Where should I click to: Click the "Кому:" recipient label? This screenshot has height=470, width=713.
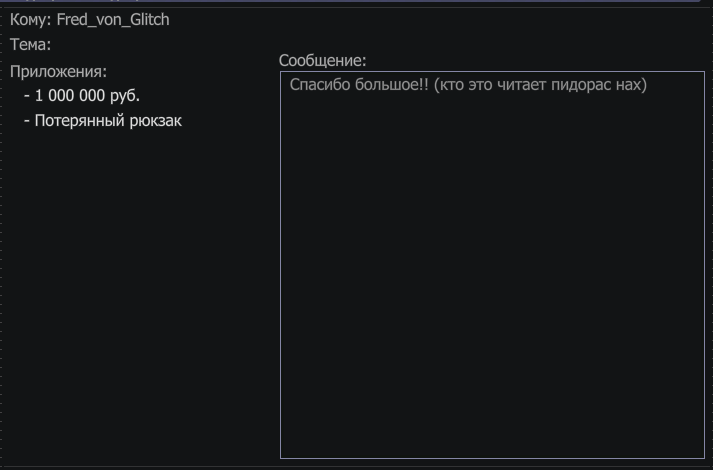(30, 20)
